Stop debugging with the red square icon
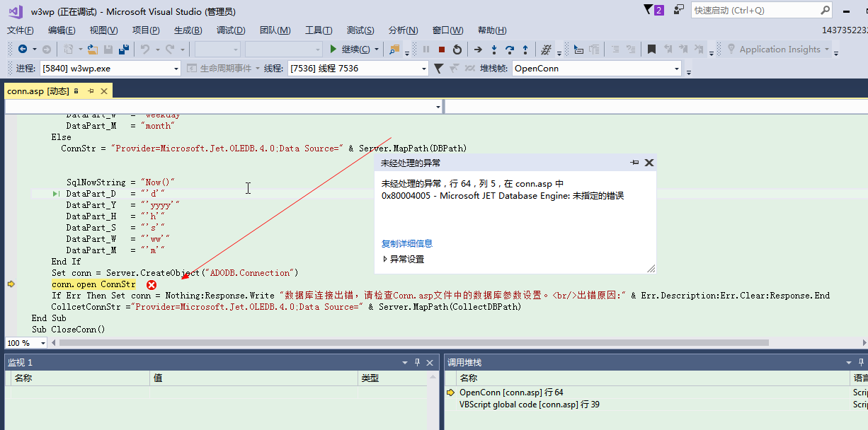Screen dimensions: 868x430 pyautogui.click(x=442, y=50)
